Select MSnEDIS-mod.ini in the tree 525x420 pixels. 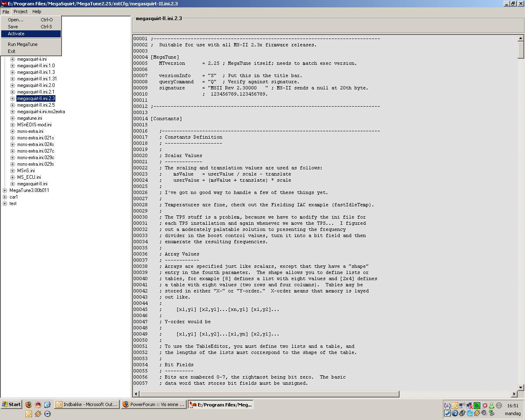click(34, 125)
